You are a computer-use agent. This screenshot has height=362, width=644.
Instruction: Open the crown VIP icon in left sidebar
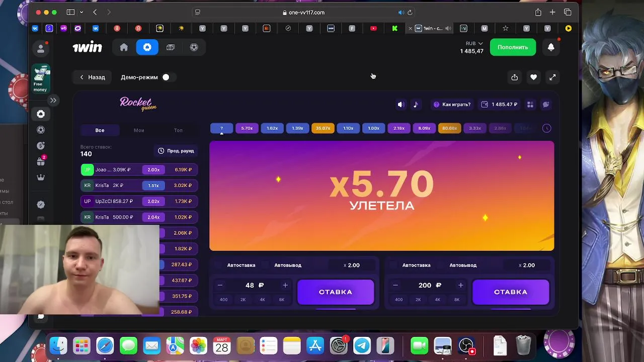[41, 177]
